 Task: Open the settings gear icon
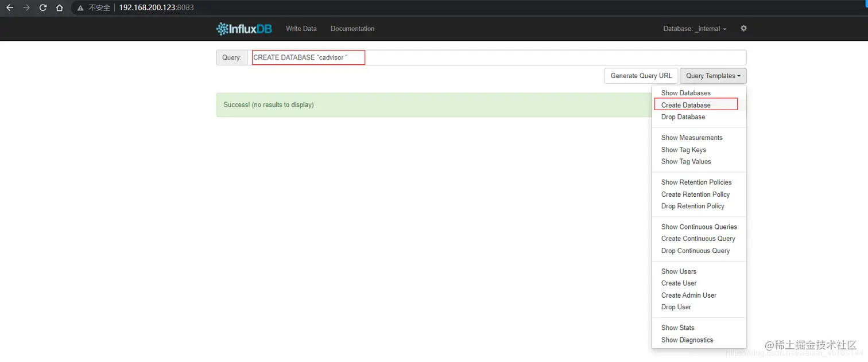[x=743, y=28]
